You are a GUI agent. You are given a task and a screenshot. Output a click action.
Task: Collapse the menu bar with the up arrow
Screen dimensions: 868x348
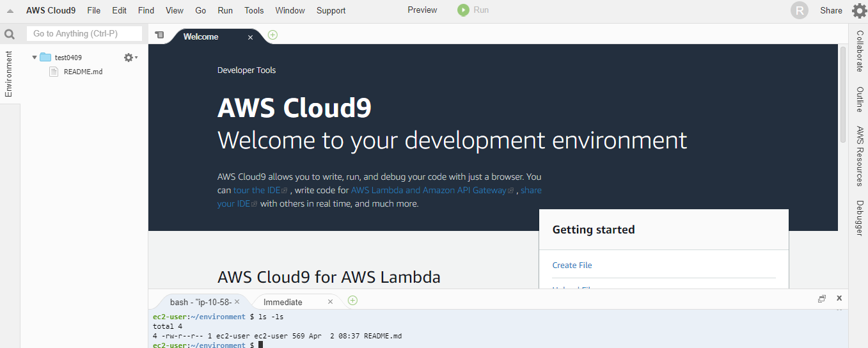[10, 11]
